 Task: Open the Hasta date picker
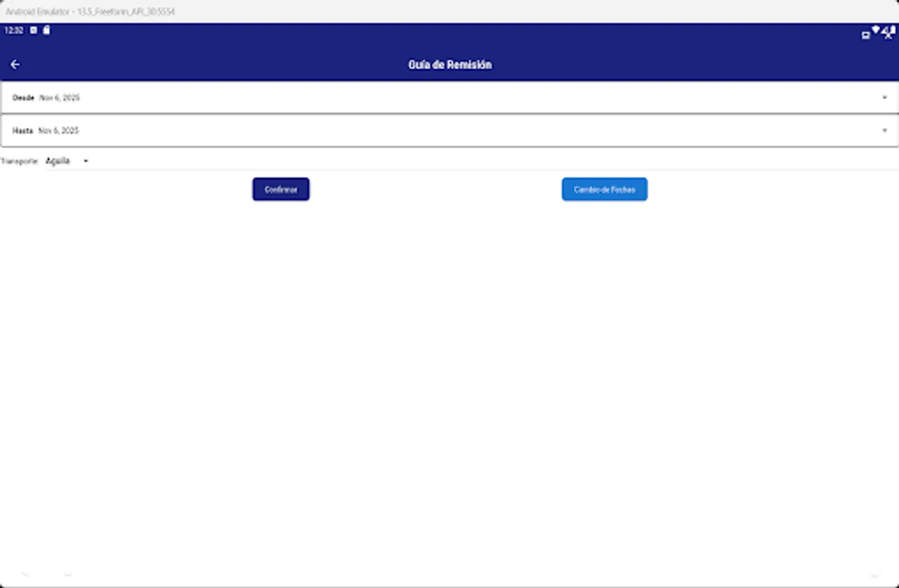[x=449, y=131]
